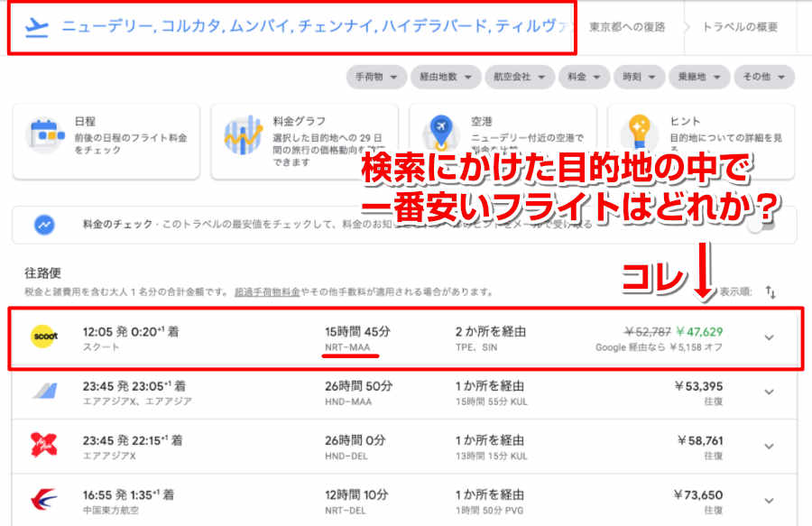This screenshot has height=526, width=812.
Task: Open the 超過手荷物料金 baggage fees link
Action: [x=267, y=292]
